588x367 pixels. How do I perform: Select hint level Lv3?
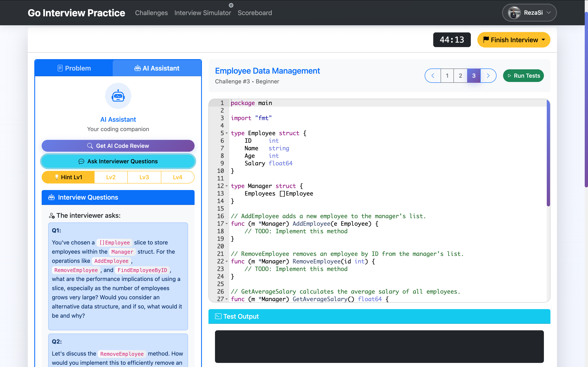(144, 177)
